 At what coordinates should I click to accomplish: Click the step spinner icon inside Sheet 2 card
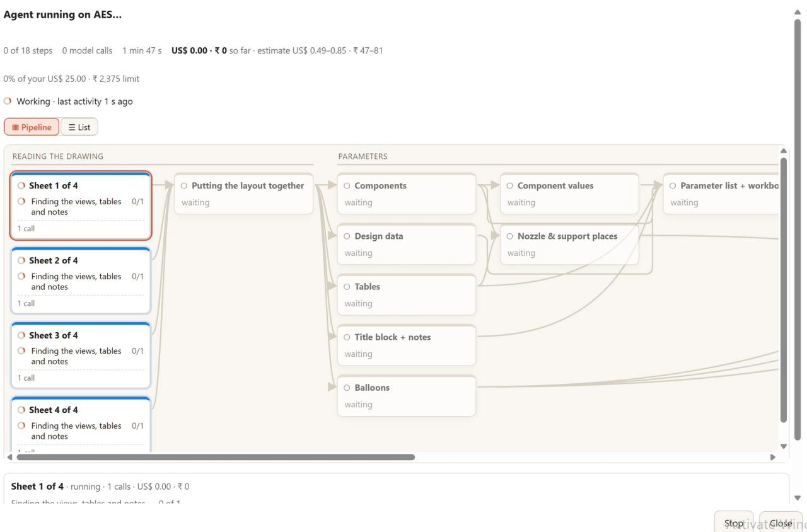tap(21, 276)
